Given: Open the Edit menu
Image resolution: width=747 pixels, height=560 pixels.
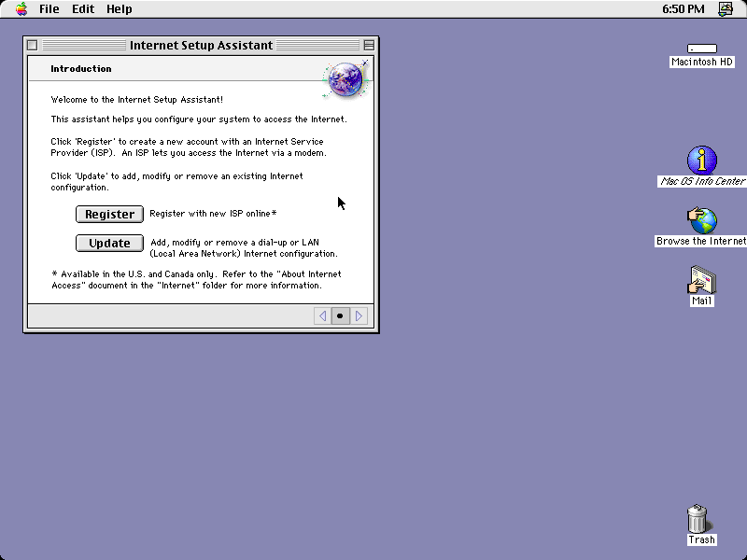Looking at the screenshot, I should (83, 9).
